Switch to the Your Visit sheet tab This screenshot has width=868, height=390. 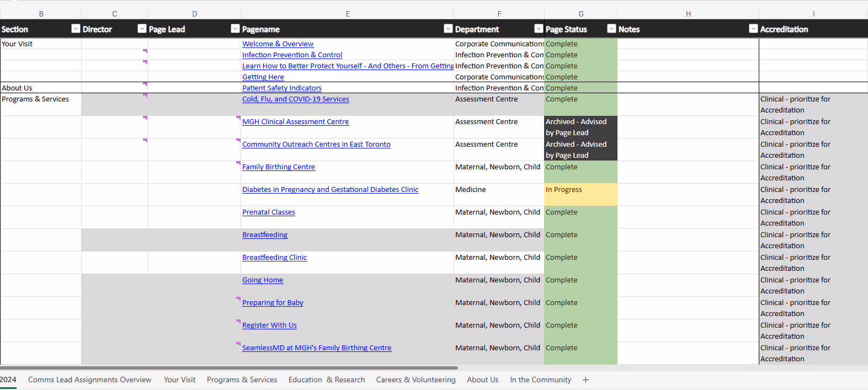click(x=179, y=380)
